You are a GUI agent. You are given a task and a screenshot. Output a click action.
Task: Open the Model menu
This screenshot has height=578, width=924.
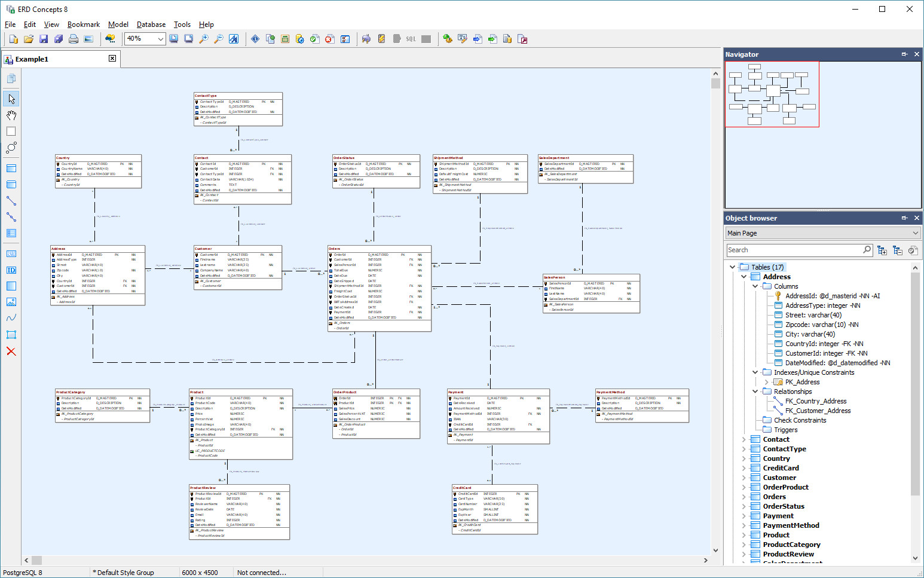118,25
